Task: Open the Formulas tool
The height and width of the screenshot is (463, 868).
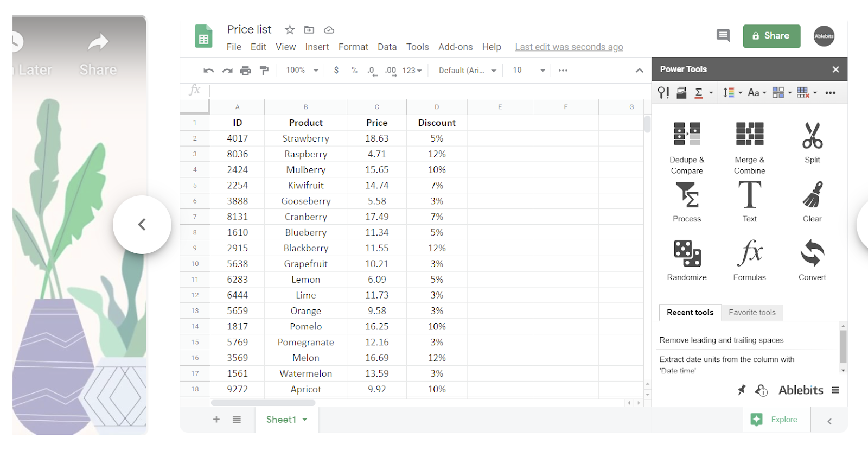Action: pyautogui.click(x=750, y=260)
